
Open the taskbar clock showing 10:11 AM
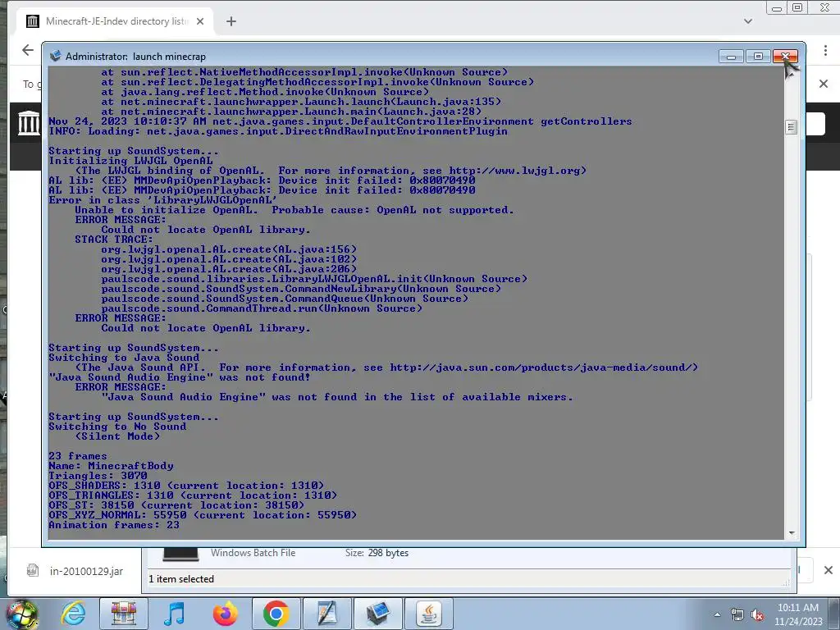pyautogui.click(x=797, y=614)
